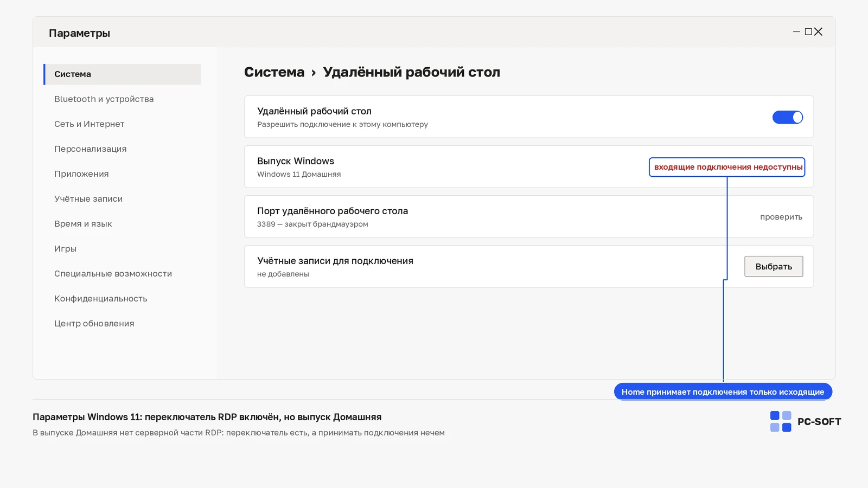Click Система breadcrumb link
Screen dimensions: 868x488
click(275, 72)
